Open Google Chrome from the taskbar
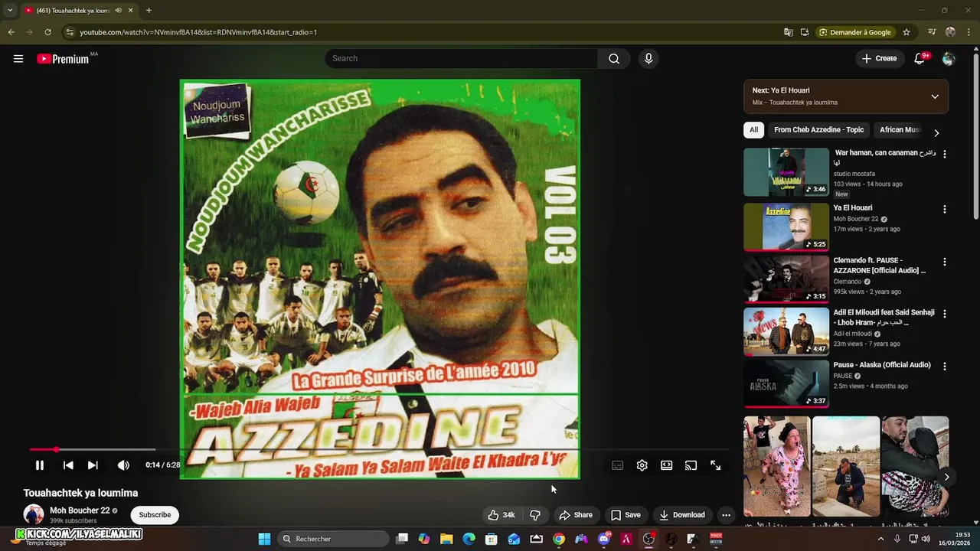This screenshot has height=551, width=980. coord(559,539)
